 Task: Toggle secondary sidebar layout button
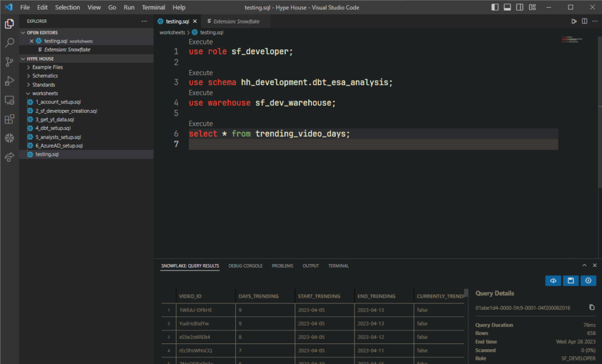click(520, 8)
